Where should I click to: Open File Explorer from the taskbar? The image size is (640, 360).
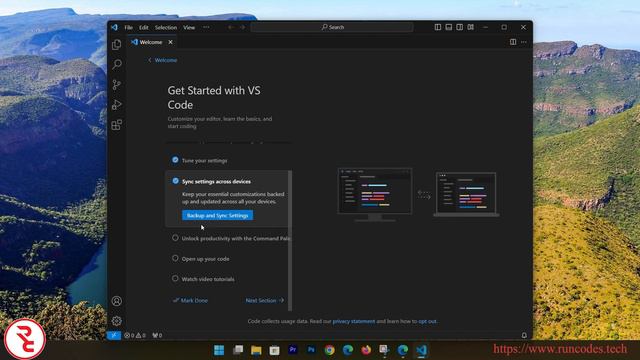click(x=256, y=350)
